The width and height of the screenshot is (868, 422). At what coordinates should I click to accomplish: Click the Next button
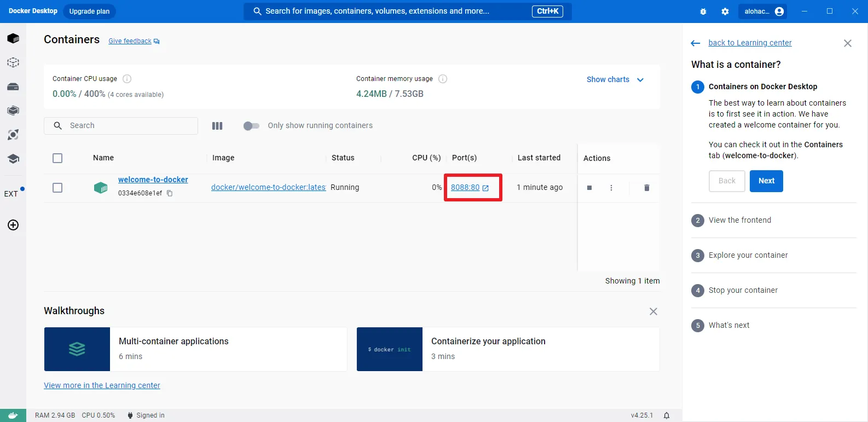click(x=766, y=181)
